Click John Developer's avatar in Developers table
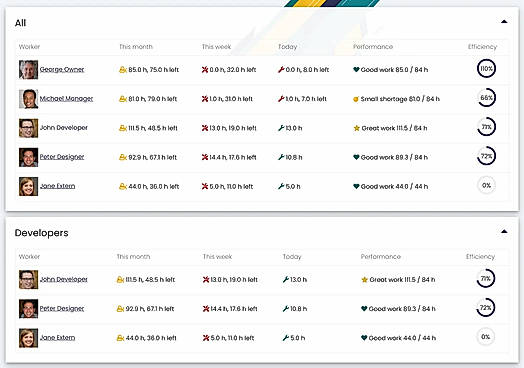 28,279
